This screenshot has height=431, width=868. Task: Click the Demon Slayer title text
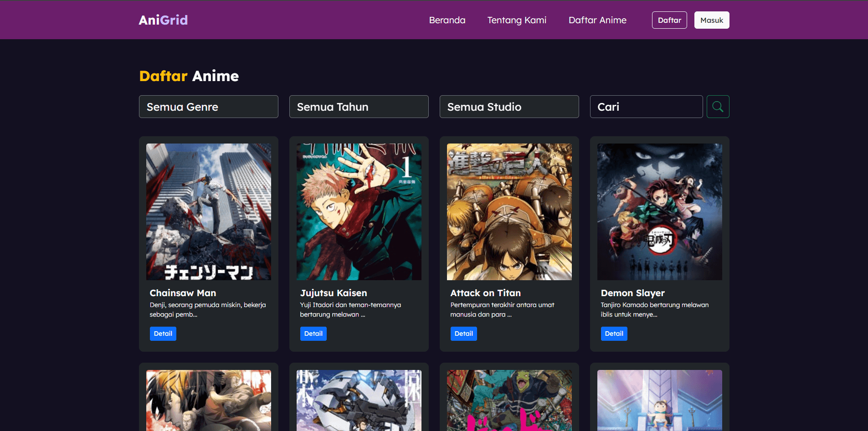coord(633,293)
